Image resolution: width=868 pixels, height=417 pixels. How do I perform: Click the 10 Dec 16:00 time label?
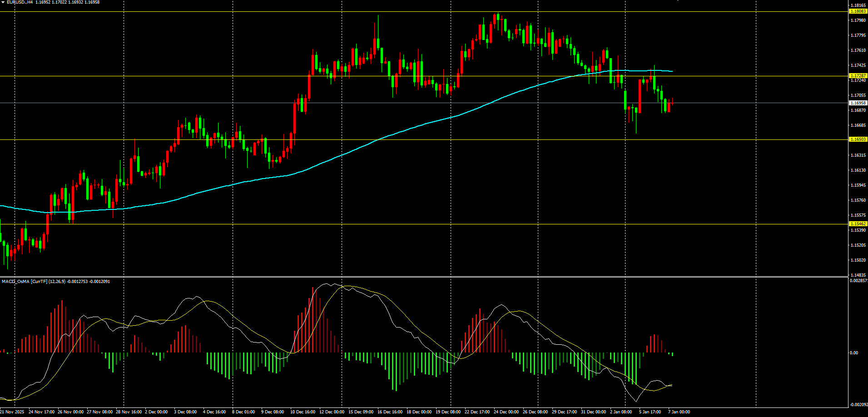[x=303, y=412]
